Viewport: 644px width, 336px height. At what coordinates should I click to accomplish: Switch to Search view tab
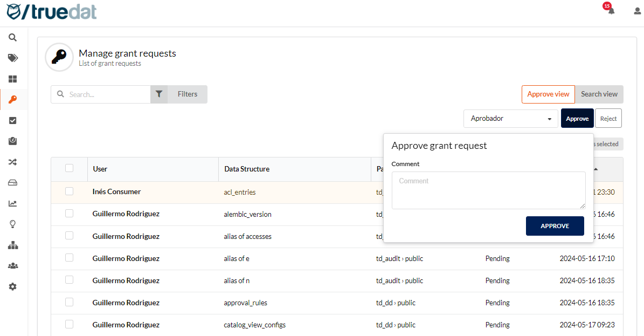(599, 94)
